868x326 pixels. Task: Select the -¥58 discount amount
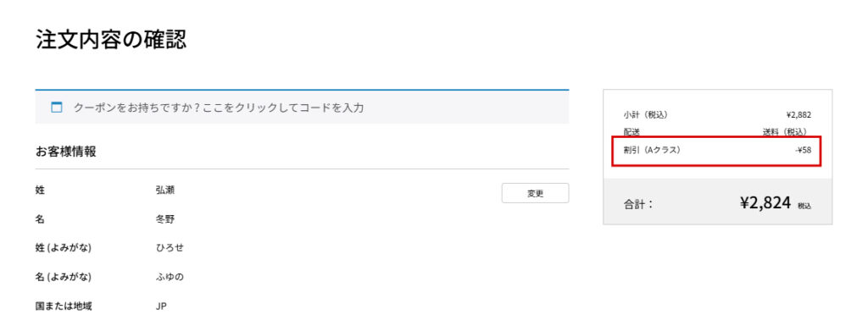click(804, 150)
